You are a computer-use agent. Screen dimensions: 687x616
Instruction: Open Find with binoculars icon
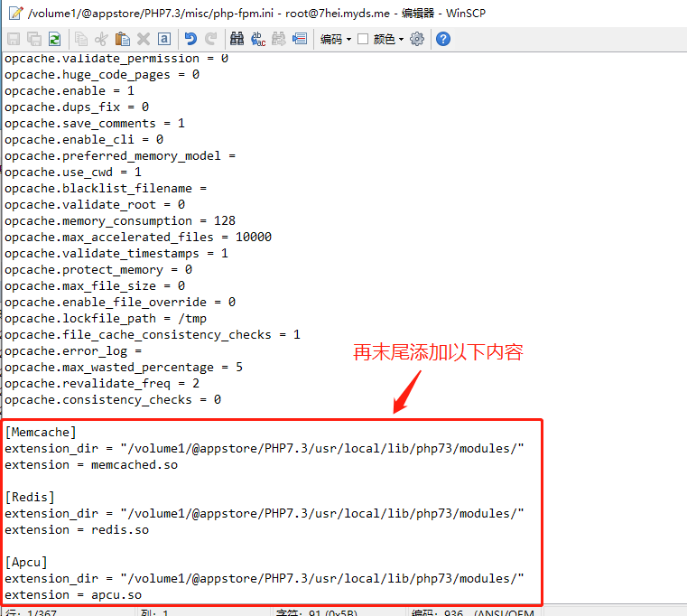(237, 39)
